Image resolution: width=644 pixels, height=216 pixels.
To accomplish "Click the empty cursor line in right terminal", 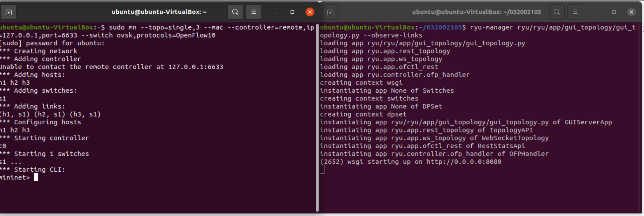I will 322,169.
